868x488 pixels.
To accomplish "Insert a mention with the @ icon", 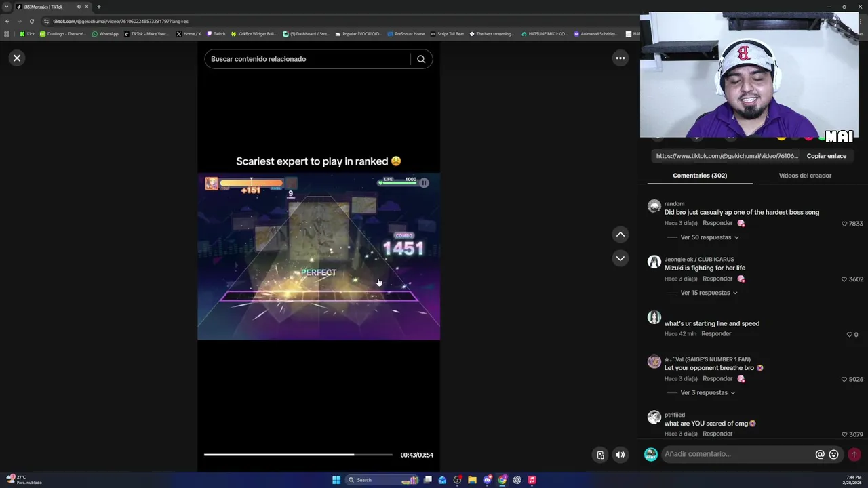I will 820,454.
